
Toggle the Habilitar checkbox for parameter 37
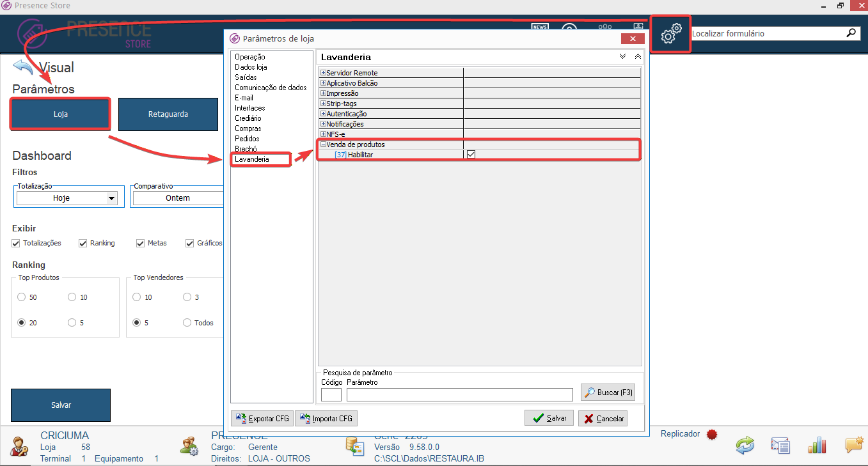[471, 155]
